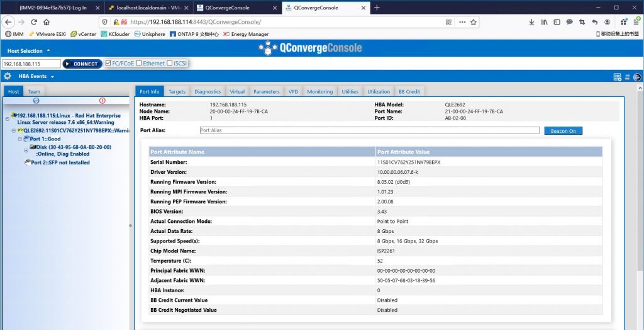Go to the browser Home page
The height and width of the screenshot is (330, 644).
coord(47,22)
